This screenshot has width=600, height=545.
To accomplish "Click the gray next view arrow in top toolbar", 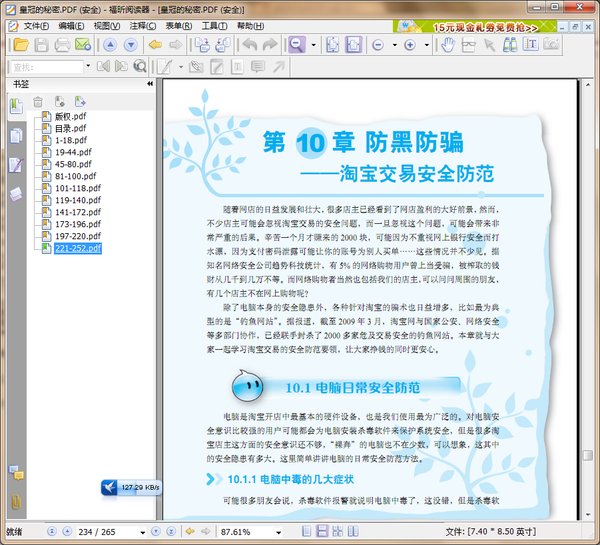I will pos(176,45).
